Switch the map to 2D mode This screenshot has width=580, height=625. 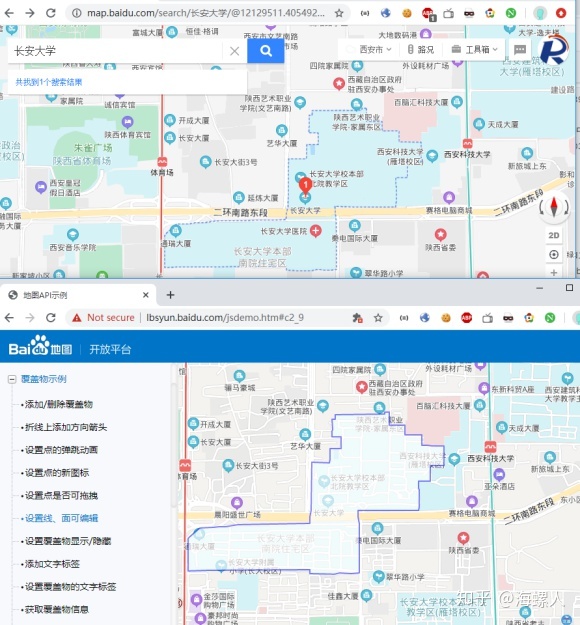pos(554,235)
